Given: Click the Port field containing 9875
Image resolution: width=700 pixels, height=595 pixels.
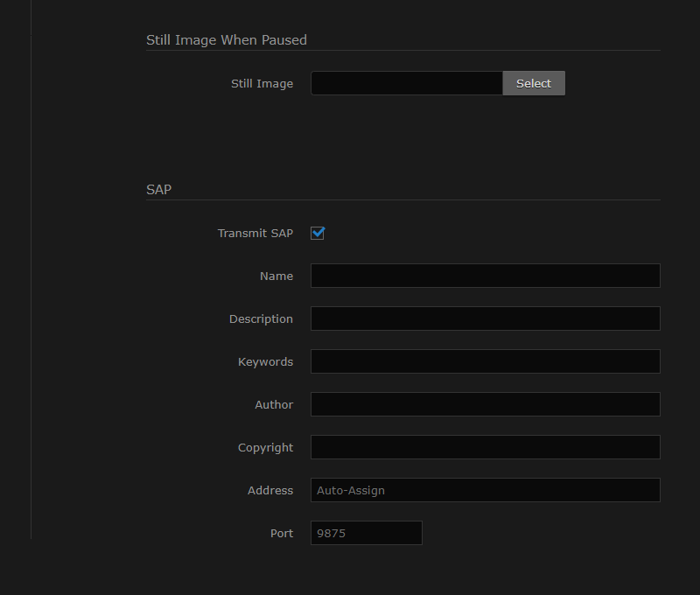Looking at the screenshot, I should 366,532.
